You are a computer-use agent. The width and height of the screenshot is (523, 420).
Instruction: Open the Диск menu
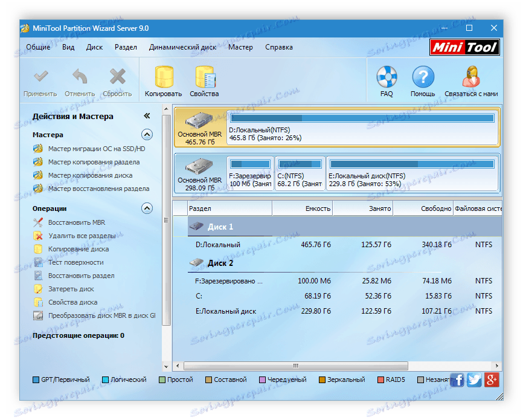pos(94,47)
